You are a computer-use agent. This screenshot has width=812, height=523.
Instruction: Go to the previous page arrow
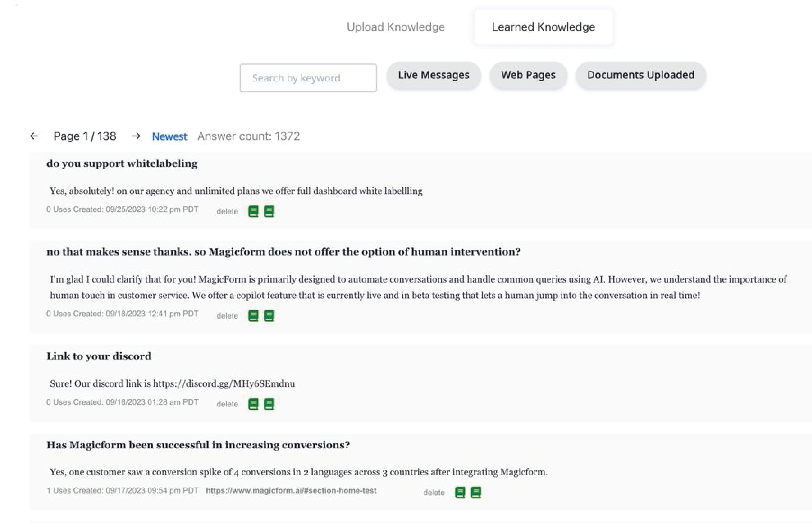coord(34,136)
